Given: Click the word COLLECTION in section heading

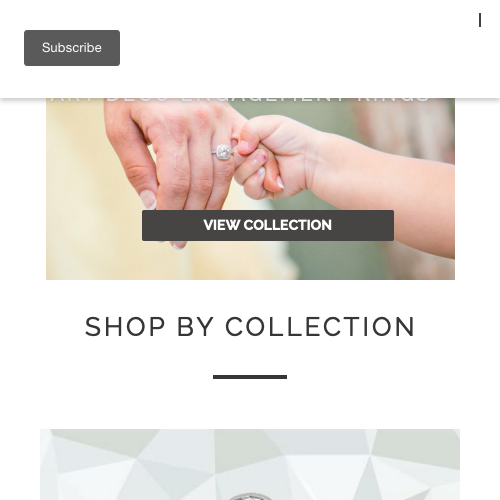Looking at the screenshot, I should point(320,327).
